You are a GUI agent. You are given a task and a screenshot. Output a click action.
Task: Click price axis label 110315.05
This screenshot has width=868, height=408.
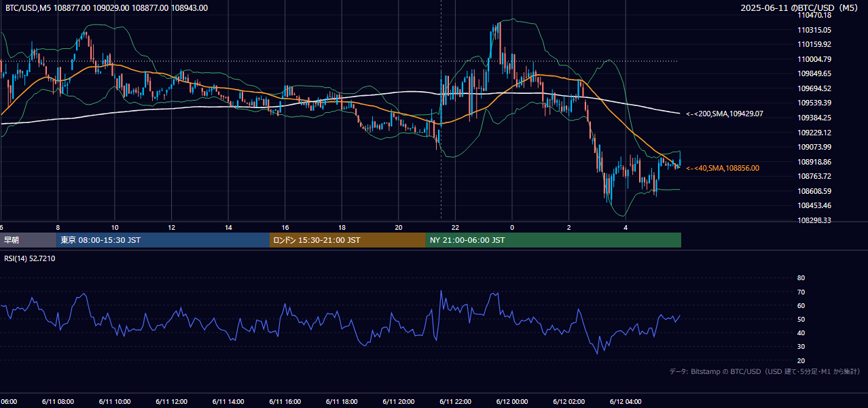[814, 30]
